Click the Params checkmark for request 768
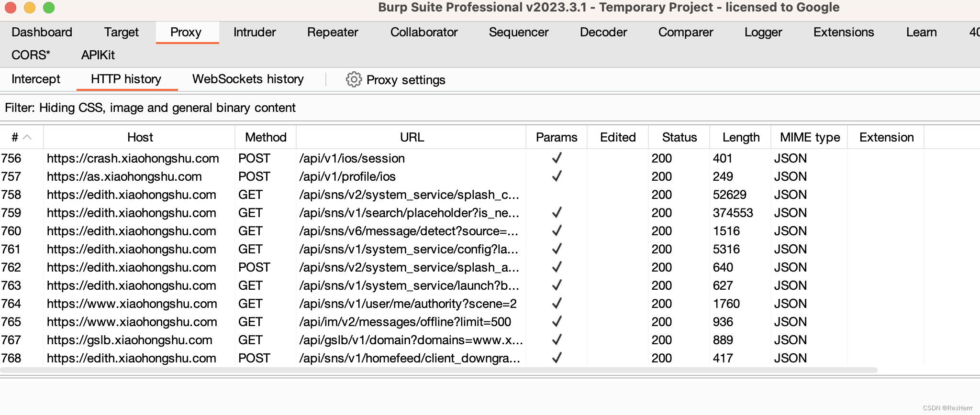980x415 pixels. 557,358
